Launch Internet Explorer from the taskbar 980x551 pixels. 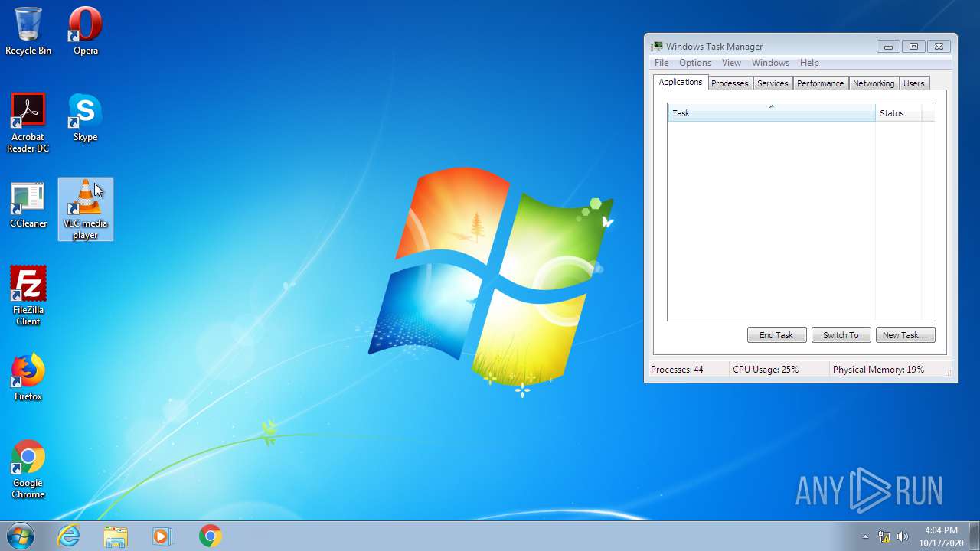69,536
